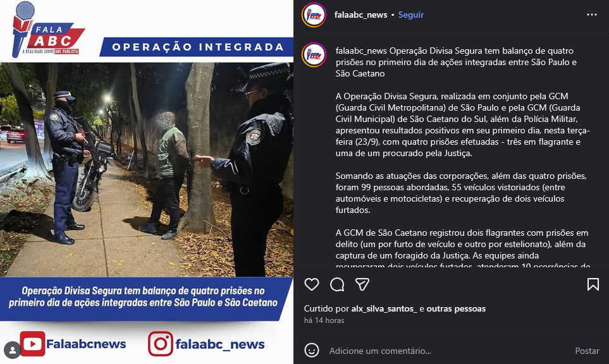The image size is (609, 364).
Task: Open the emoji picker smiley icon
Action: [312, 351]
